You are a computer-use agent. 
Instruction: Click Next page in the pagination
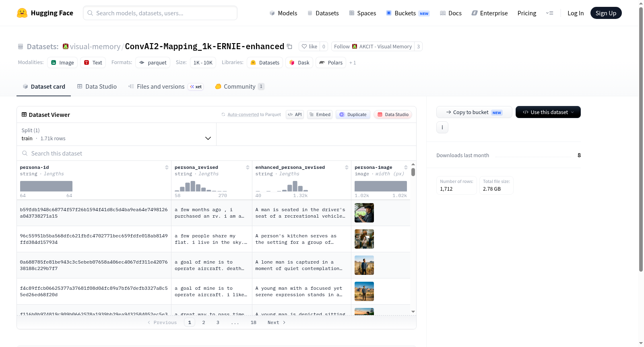pyautogui.click(x=277, y=322)
